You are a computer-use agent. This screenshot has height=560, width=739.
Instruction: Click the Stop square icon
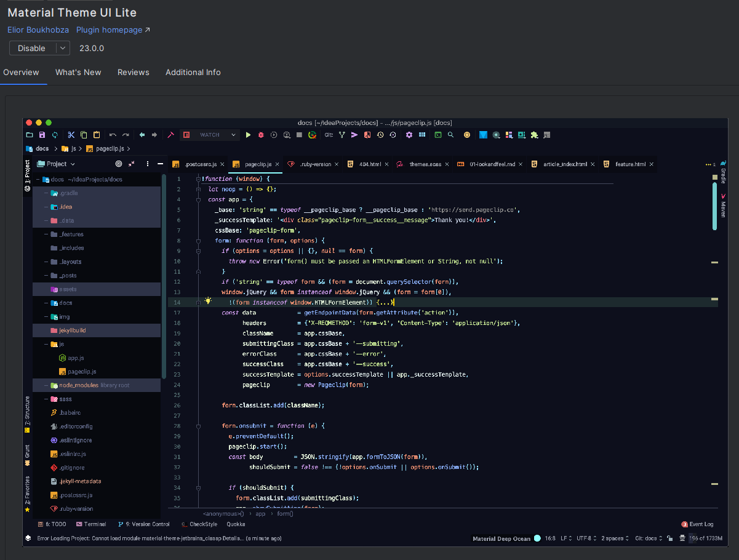(300, 135)
